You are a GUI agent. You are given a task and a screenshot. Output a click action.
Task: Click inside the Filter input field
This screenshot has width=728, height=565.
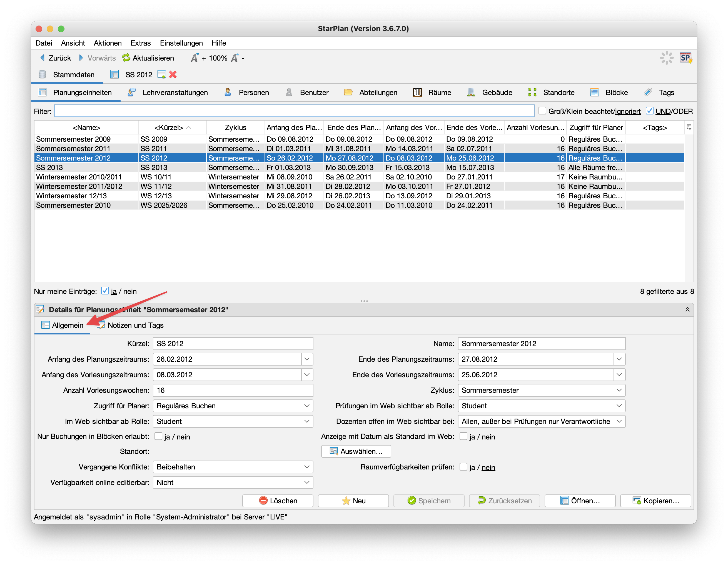point(293,111)
